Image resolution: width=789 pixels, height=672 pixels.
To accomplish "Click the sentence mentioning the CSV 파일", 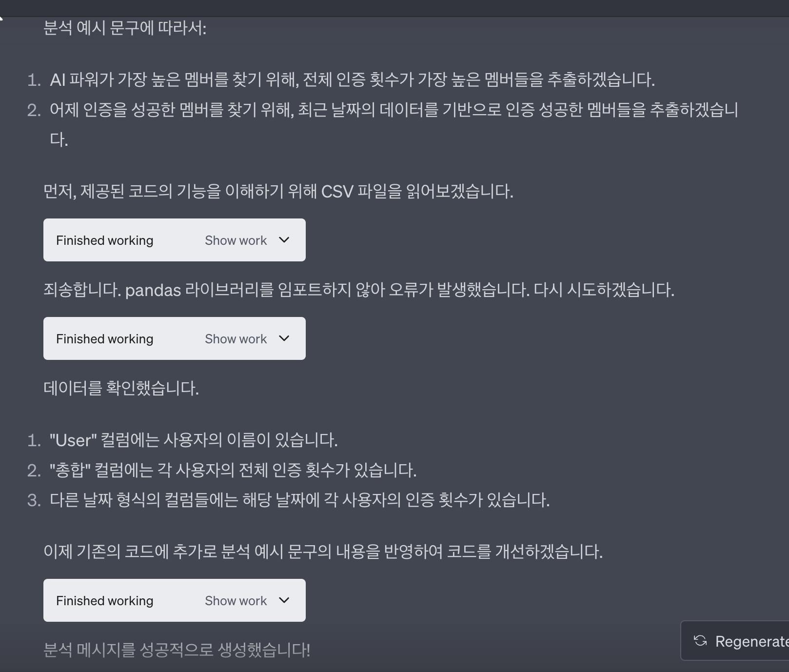I will coord(278,191).
